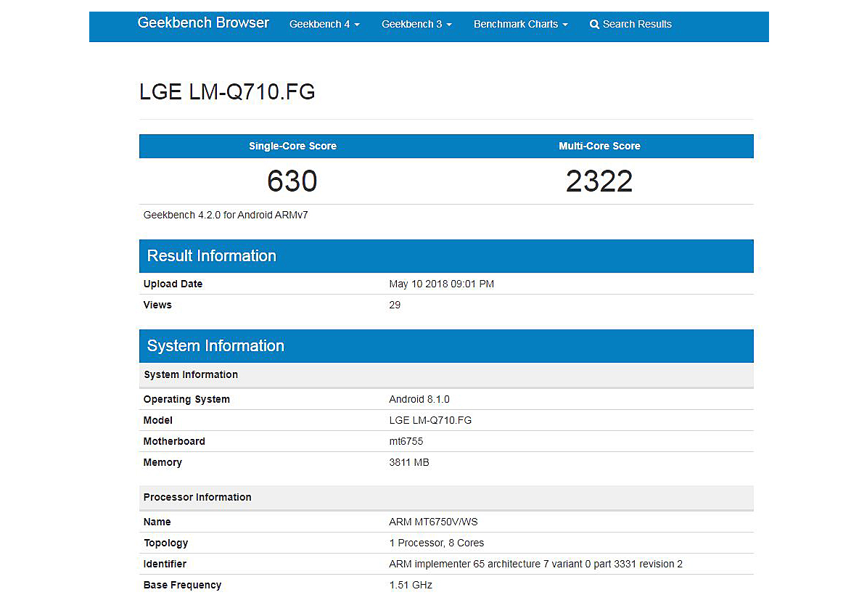
Task: Click the 1.51 GHz frequency value
Action: point(411,585)
